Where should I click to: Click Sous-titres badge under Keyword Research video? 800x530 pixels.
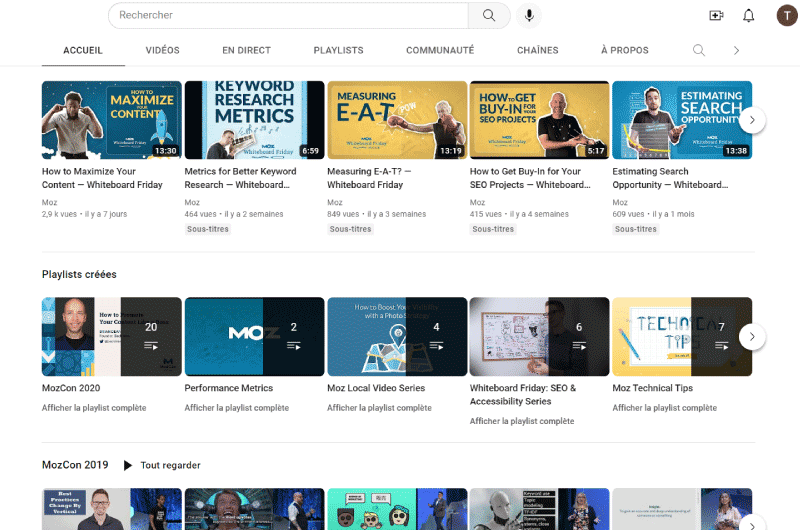208,229
